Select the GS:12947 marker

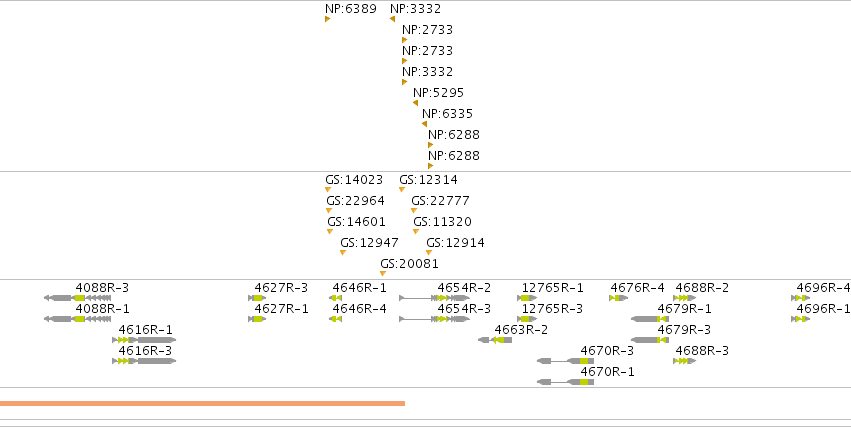click(x=342, y=252)
